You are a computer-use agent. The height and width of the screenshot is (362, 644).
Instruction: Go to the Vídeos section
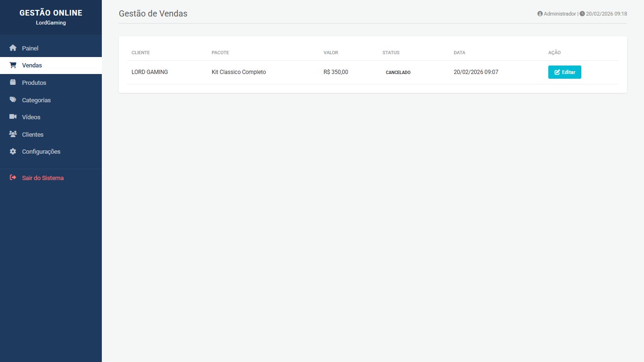pos(31,117)
